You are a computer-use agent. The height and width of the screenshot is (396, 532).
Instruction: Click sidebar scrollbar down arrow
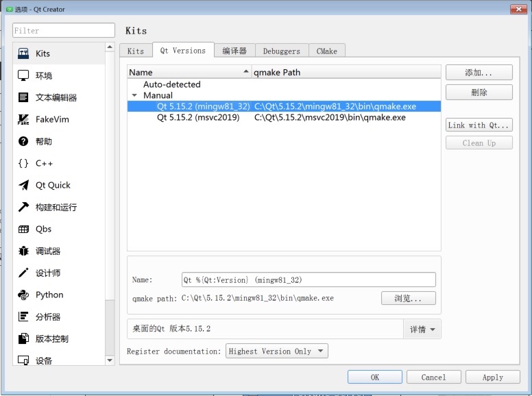click(110, 360)
